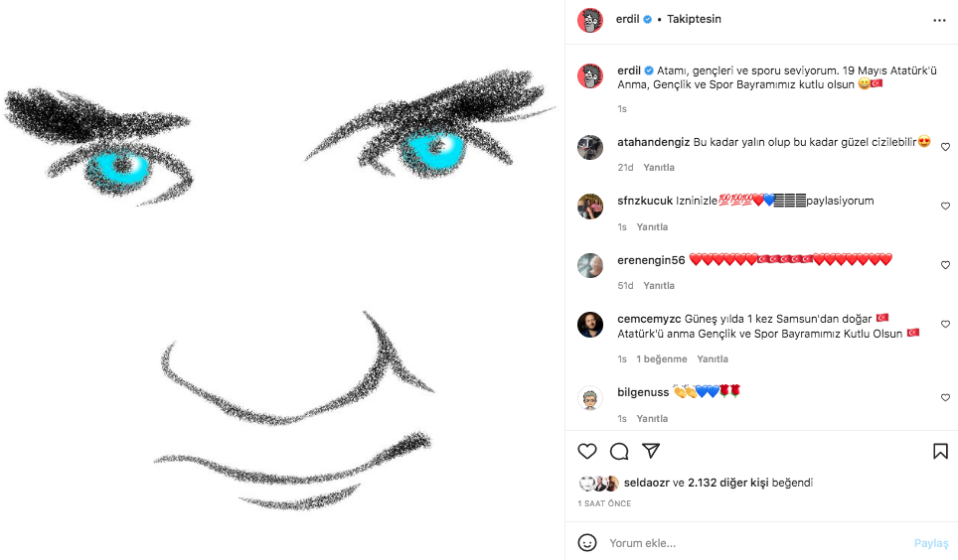Open the comment bubble icon
Viewport: 958px width, 560px height.
coord(619,452)
